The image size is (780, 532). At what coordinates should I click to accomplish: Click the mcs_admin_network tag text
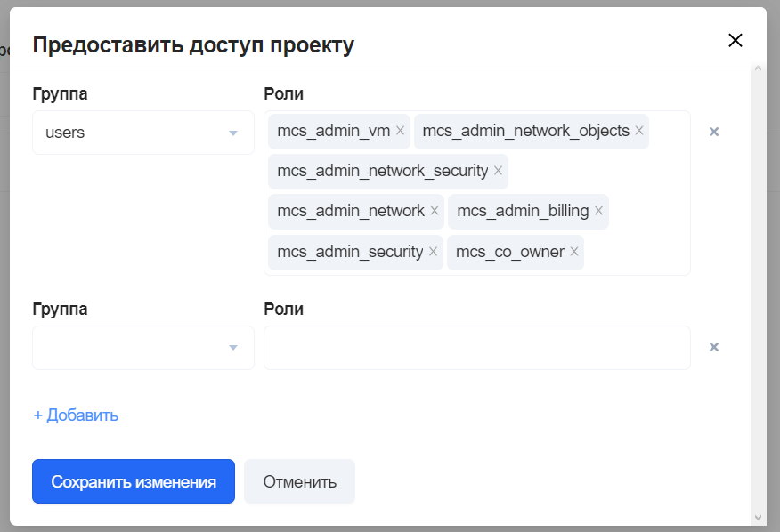pos(351,211)
